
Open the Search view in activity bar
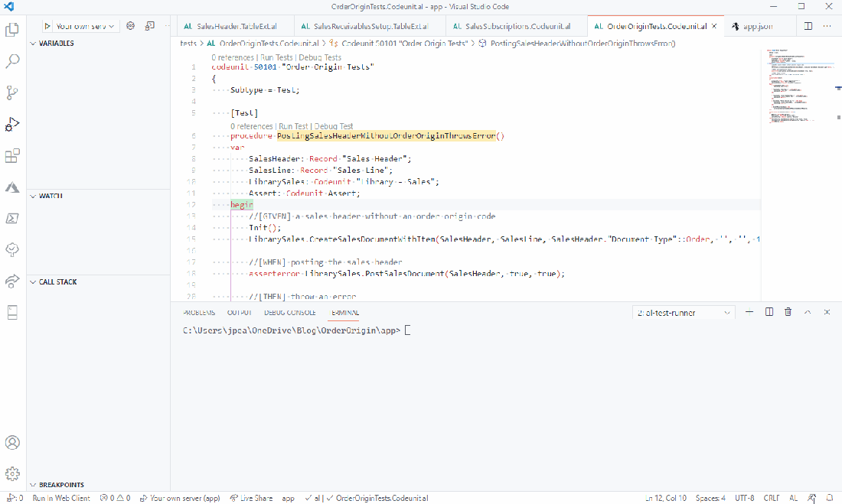pyautogui.click(x=12, y=62)
